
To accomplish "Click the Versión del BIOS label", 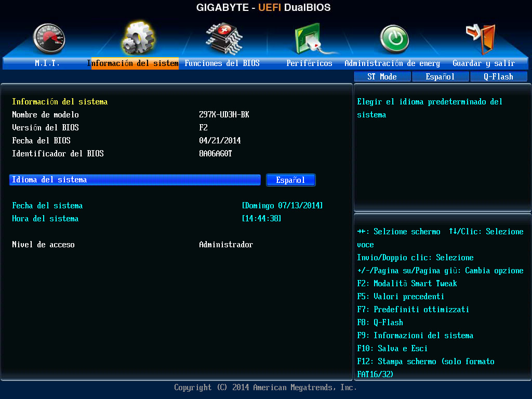I will (x=46, y=128).
